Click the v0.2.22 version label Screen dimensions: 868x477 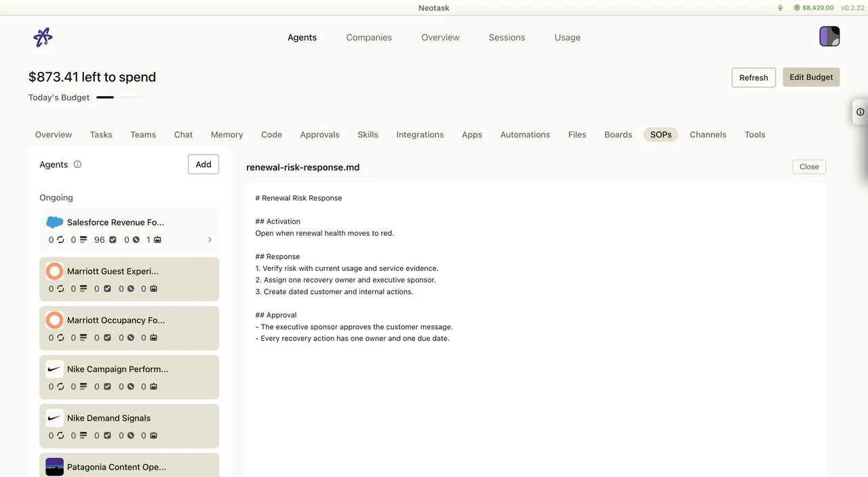pyautogui.click(x=851, y=8)
